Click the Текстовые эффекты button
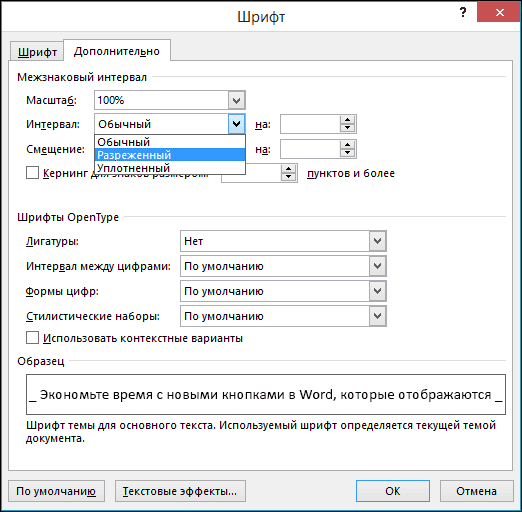522x512 pixels. pyautogui.click(x=180, y=491)
